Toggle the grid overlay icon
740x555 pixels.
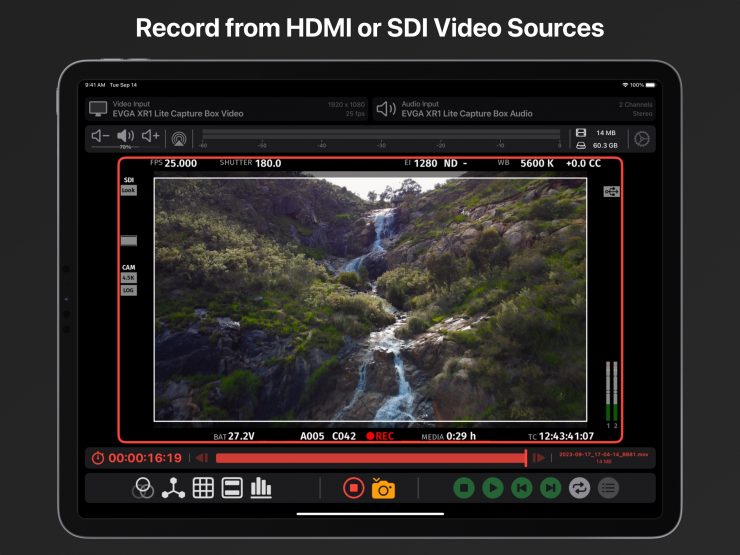tap(203, 488)
